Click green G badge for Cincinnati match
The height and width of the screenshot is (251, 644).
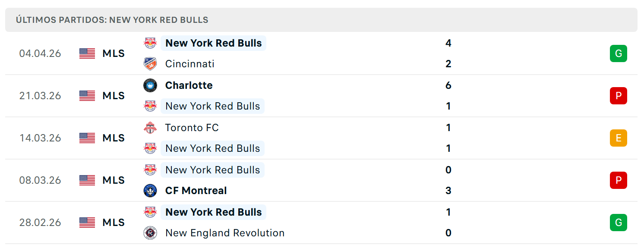pyautogui.click(x=618, y=53)
